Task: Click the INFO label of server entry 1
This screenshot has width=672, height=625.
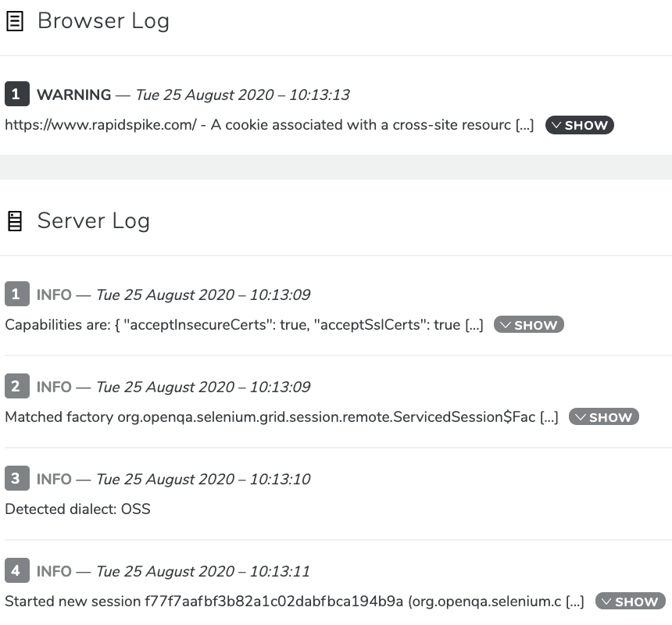Action: point(54,295)
